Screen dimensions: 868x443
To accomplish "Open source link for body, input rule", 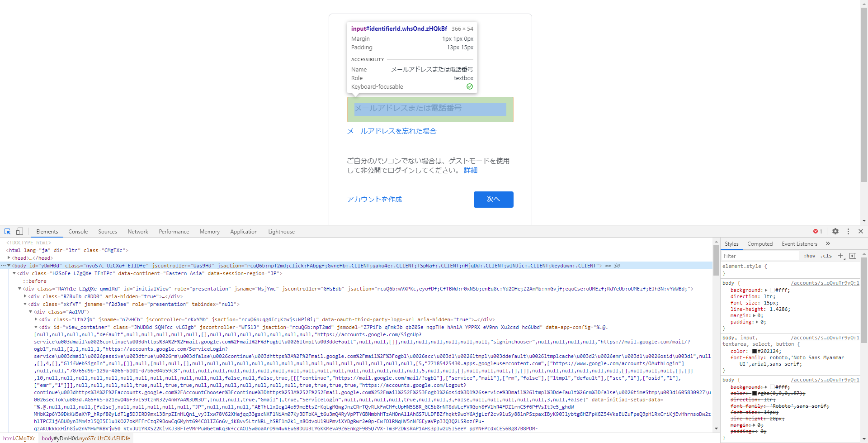I will coord(825,338).
